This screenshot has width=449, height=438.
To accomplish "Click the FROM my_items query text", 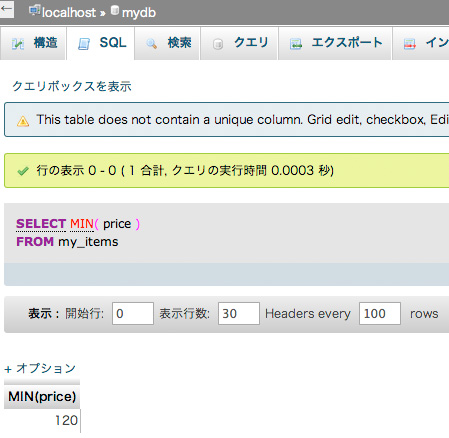I will (67, 242).
